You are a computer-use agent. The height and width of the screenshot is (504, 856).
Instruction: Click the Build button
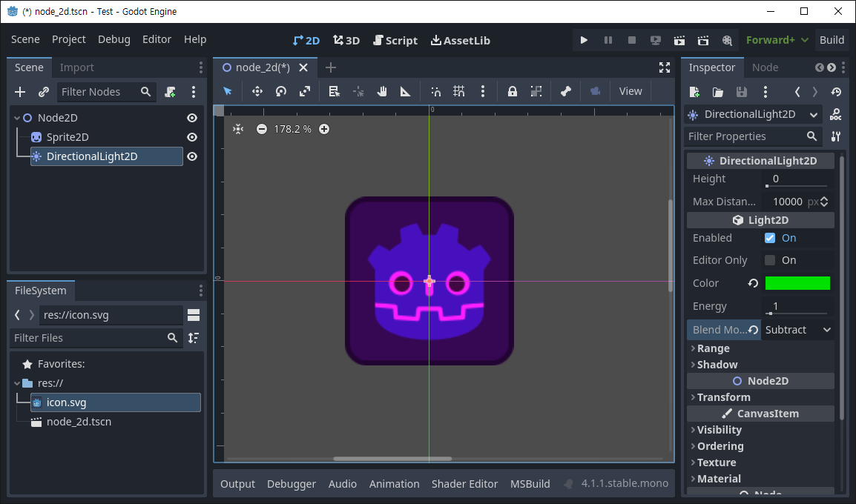(832, 40)
